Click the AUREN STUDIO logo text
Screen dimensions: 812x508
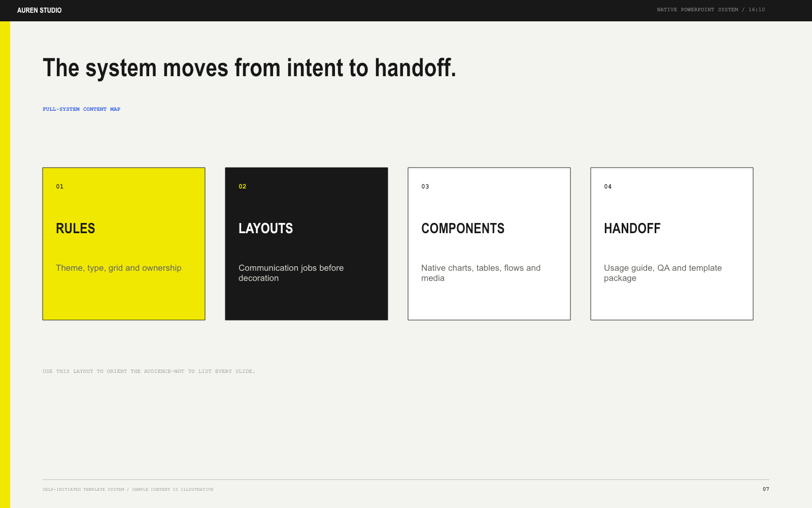pos(39,10)
